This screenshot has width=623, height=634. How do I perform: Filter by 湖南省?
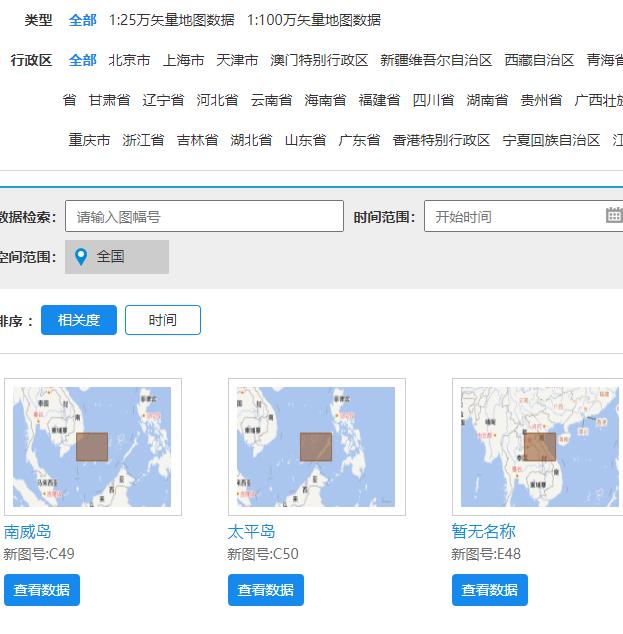487,100
